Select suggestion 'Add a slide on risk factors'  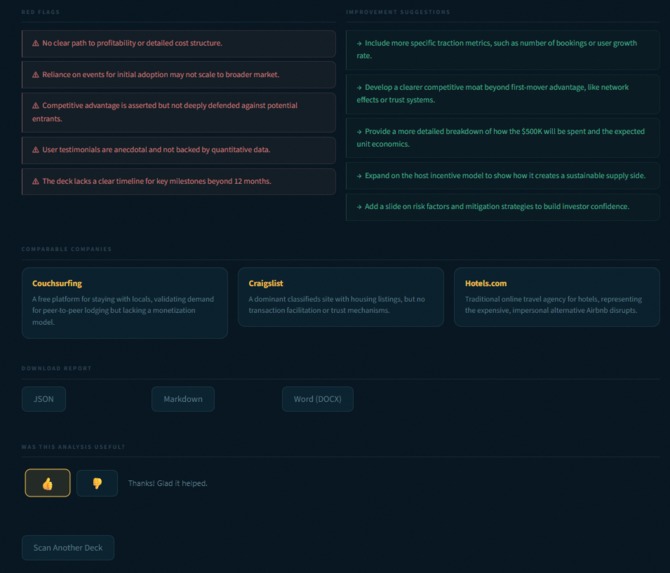[x=497, y=206]
